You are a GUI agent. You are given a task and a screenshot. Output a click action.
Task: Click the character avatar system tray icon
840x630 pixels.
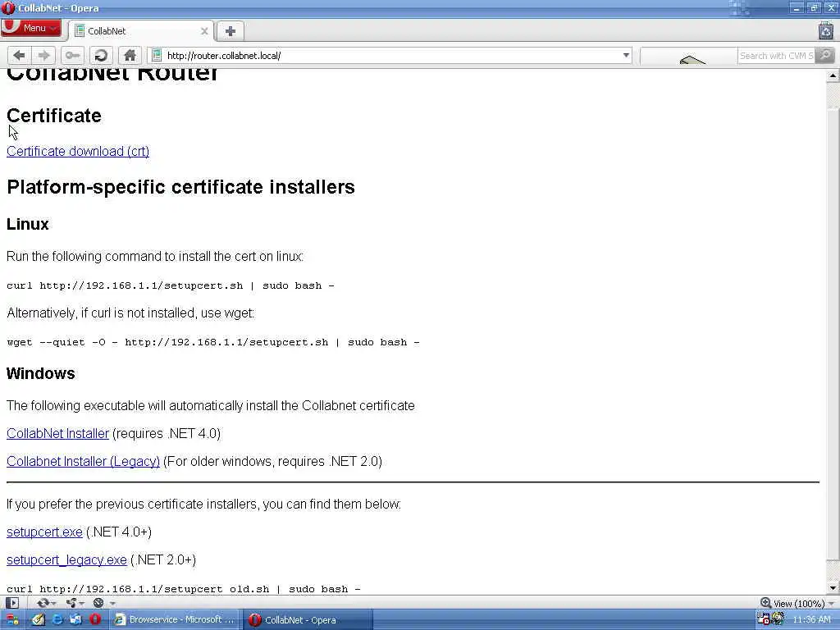pyautogui.click(x=778, y=619)
